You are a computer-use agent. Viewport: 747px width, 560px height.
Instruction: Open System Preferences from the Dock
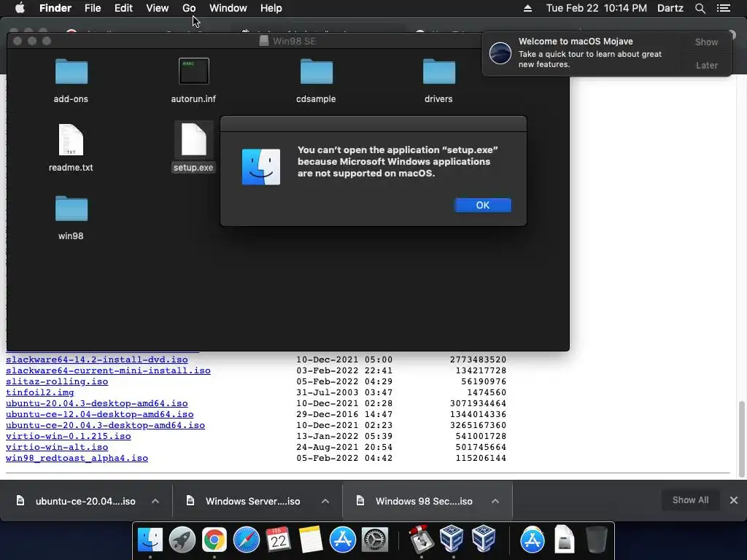point(375,540)
